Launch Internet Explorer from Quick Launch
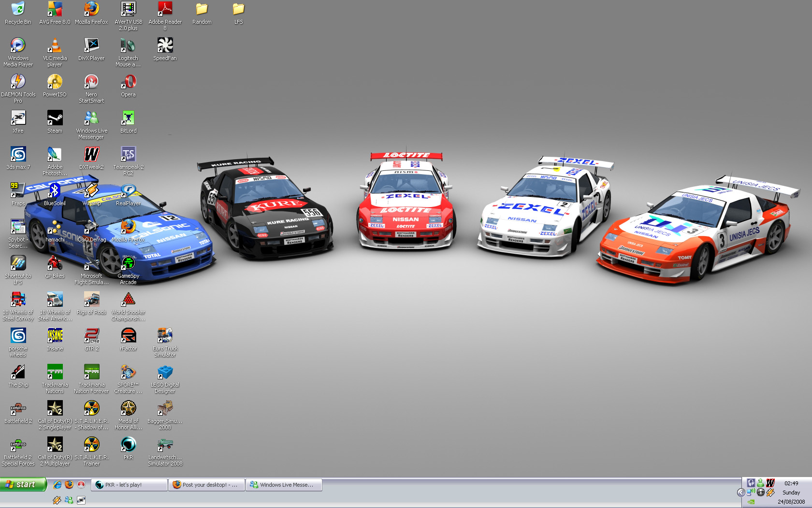812x508 pixels. (57, 485)
